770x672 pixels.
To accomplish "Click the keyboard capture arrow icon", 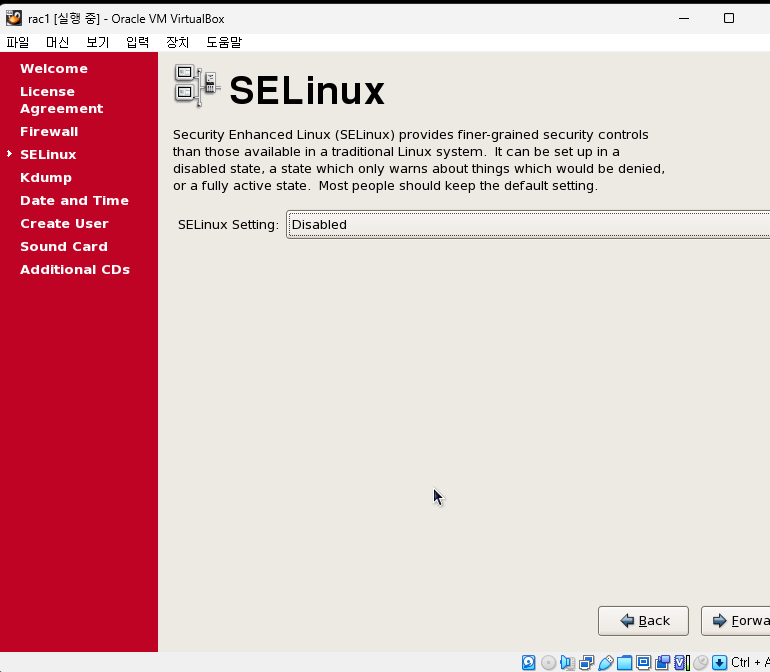I will pos(719,662).
